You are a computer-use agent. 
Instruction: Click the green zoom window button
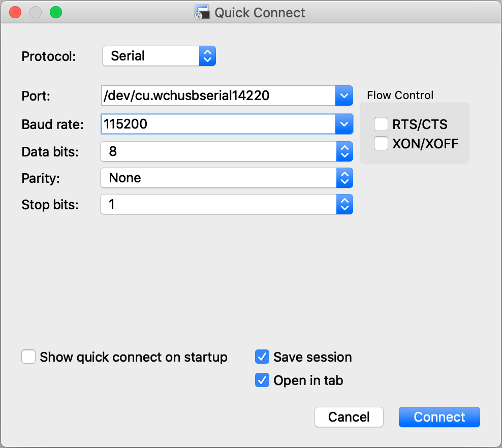click(56, 13)
